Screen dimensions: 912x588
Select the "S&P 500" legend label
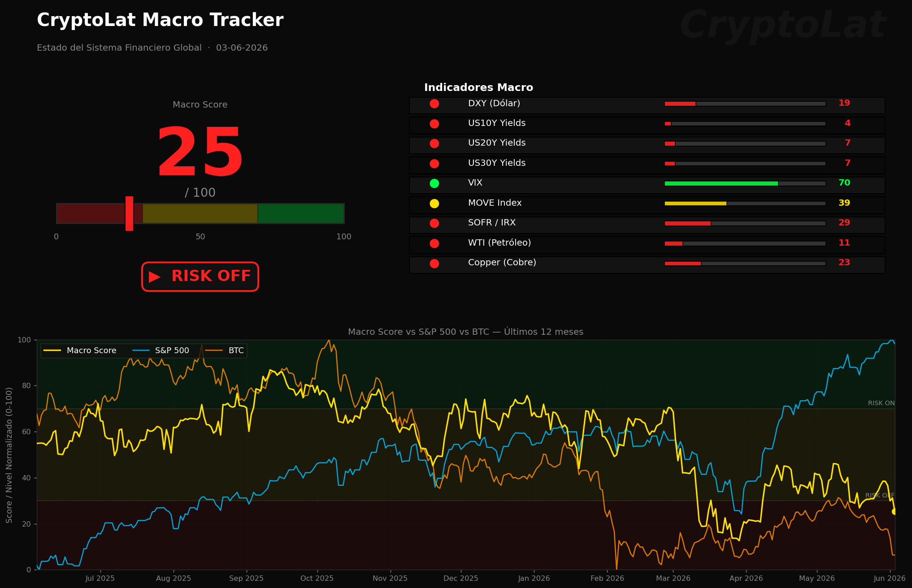[x=172, y=350]
